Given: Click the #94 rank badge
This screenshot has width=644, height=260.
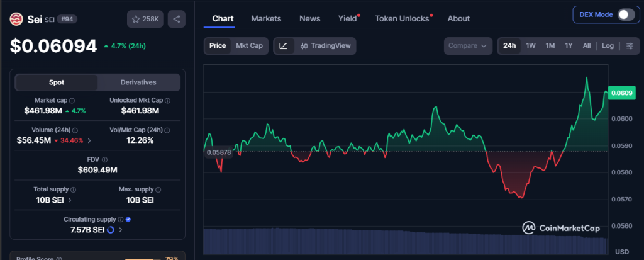Looking at the screenshot, I should (67, 19).
